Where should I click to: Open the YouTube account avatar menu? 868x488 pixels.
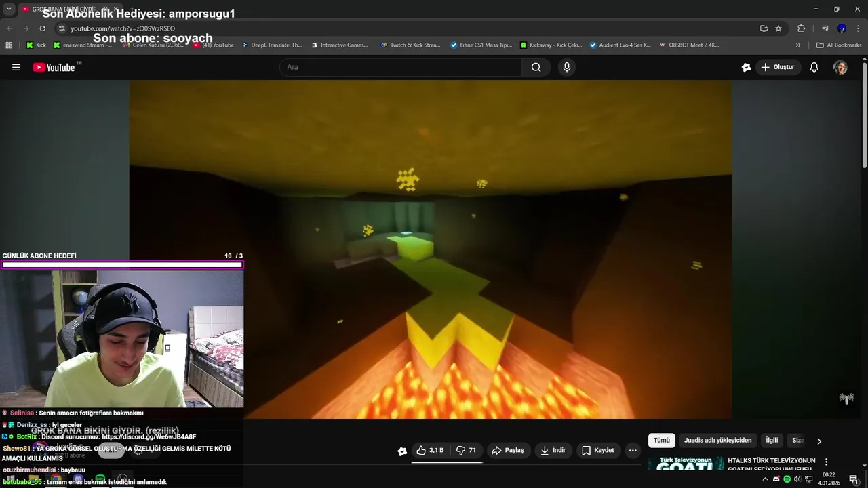pyautogui.click(x=840, y=67)
